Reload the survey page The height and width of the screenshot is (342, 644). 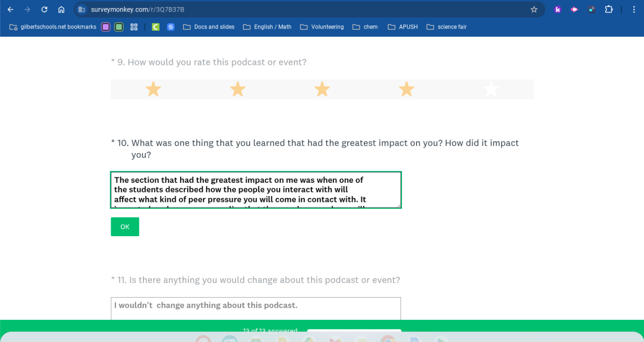coord(44,10)
